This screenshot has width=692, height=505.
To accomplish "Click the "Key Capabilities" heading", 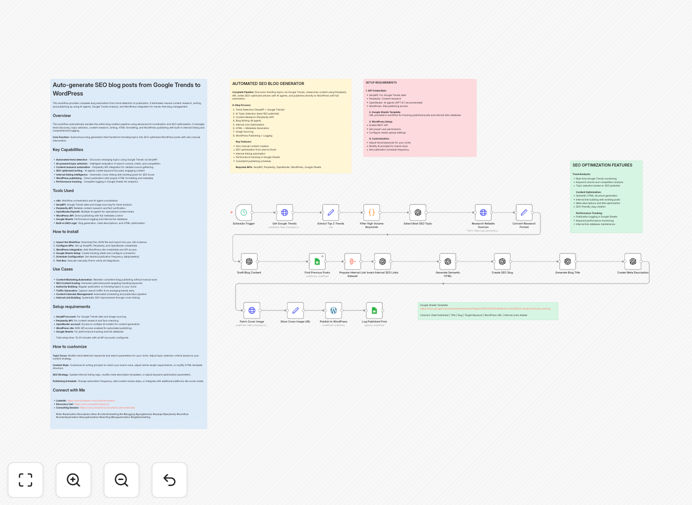I will (x=68, y=150).
